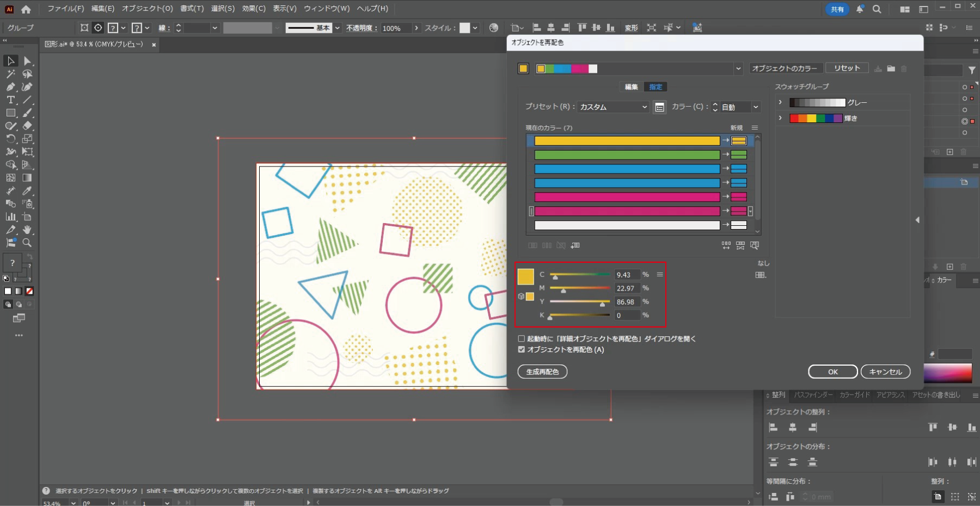Click the Illustrator Home icon
The width and height of the screenshot is (980, 506).
point(26,9)
